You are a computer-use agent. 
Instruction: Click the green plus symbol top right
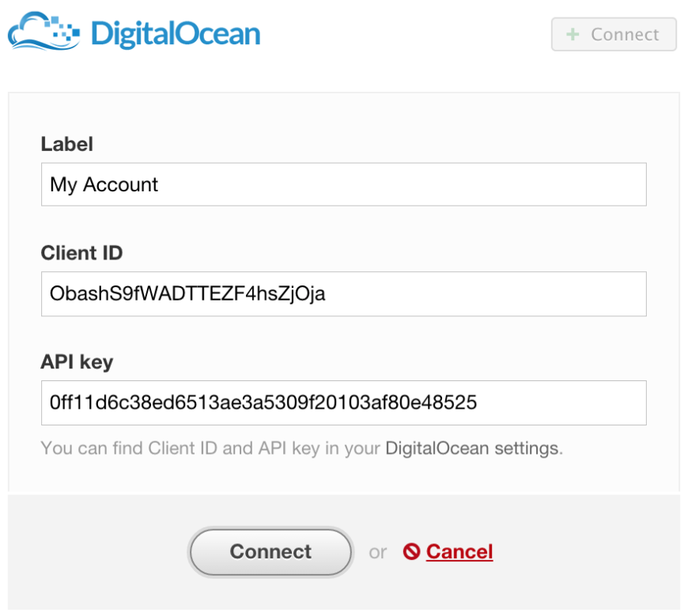pos(572,34)
